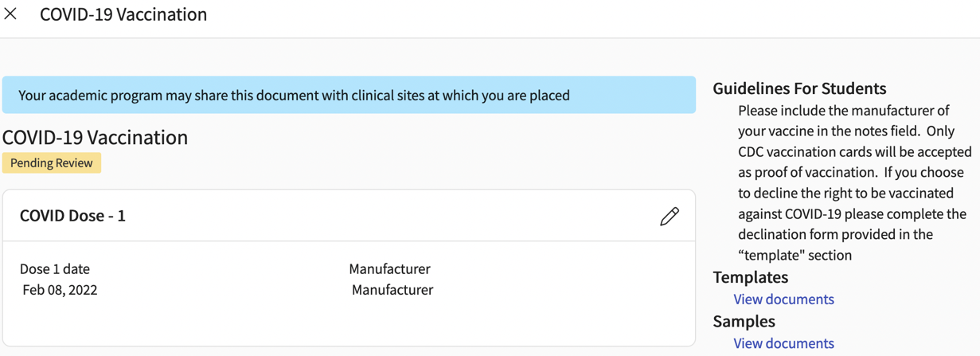
Task: Click the Samples section heading
Action: click(744, 321)
